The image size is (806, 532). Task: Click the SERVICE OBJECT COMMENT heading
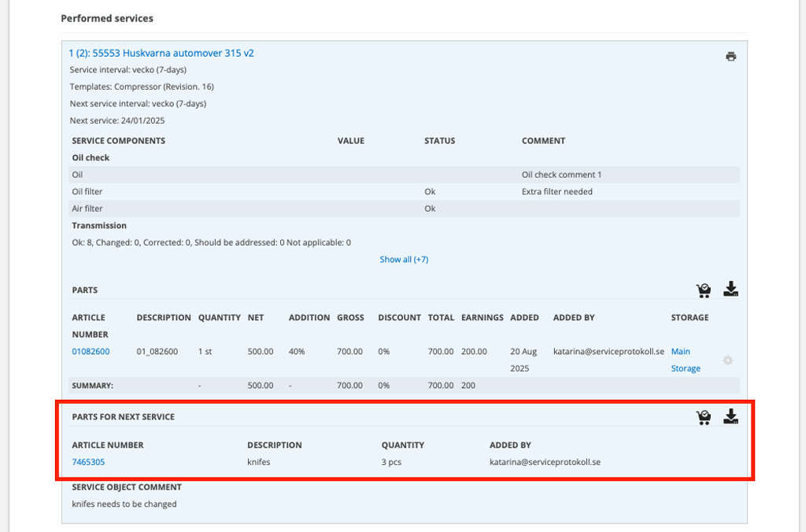point(127,487)
